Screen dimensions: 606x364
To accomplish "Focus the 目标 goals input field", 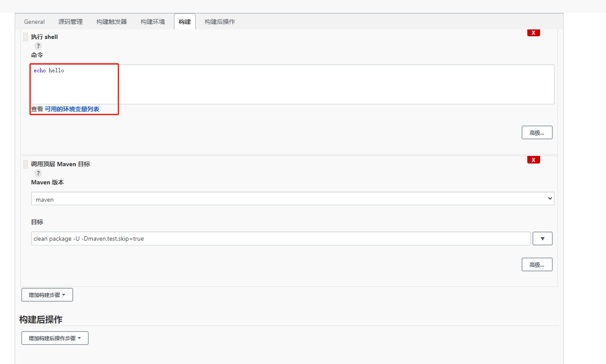I will [x=280, y=238].
